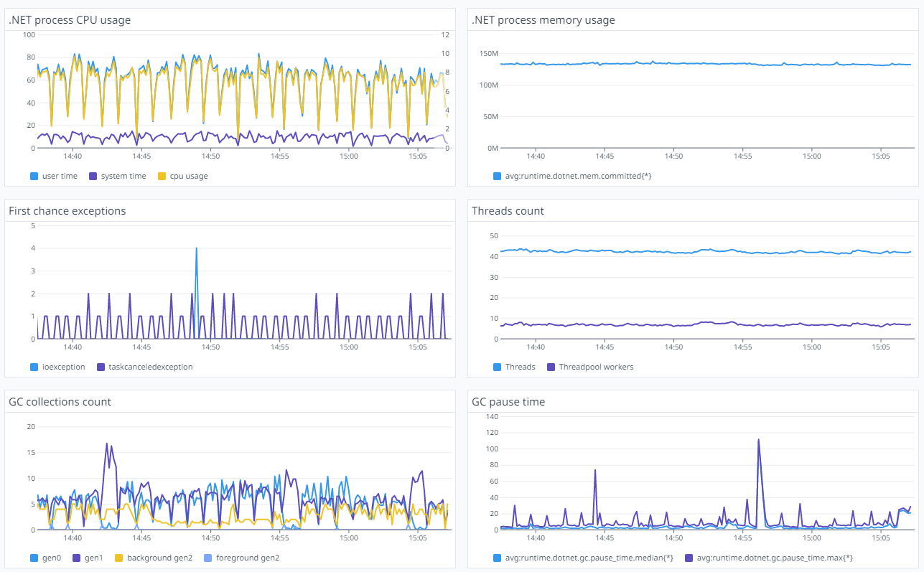The image size is (924, 572).
Task: Click the Threads legend swatch
Action: [497, 367]
